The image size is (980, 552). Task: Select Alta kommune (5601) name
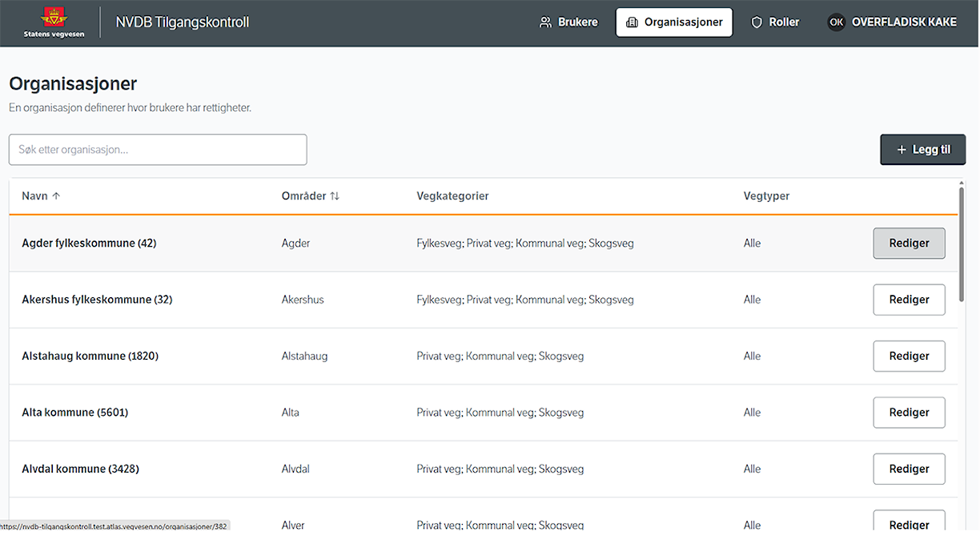(x=74, y=413)
